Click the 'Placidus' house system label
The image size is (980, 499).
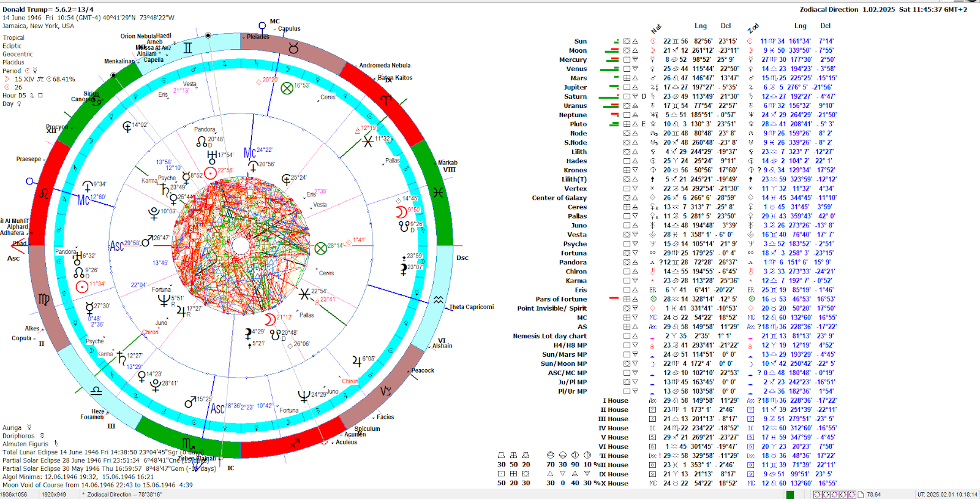(13, 63)
